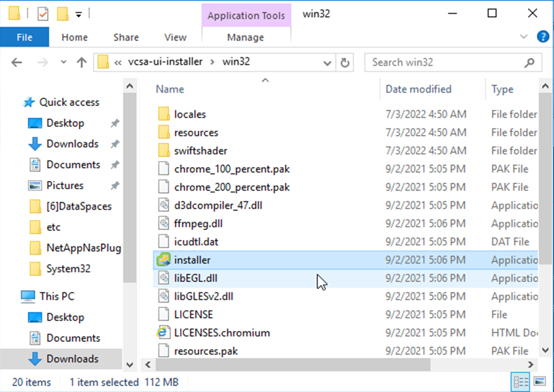Click the pin icon beside Quick access Pictures
554x392 pixels.
pyautogui.click(x=115, y=185)
